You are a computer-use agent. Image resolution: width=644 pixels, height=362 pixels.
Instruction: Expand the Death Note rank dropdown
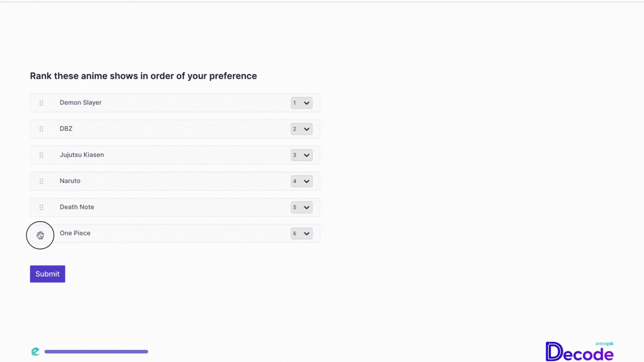coord(301,207)
